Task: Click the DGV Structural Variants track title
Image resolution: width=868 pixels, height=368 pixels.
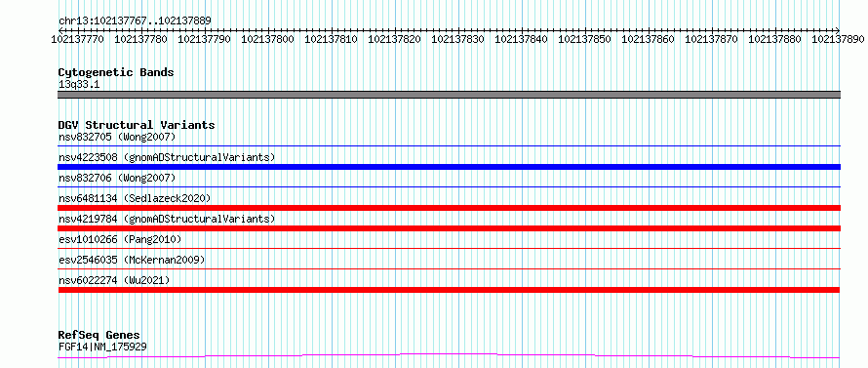Action: click(x=137, y=125)
